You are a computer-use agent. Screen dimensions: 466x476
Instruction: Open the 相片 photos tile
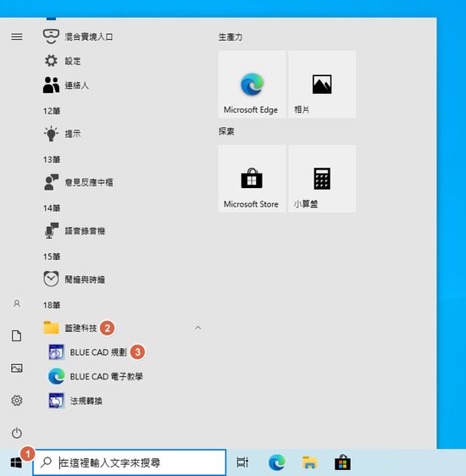(x=322, y=84)
